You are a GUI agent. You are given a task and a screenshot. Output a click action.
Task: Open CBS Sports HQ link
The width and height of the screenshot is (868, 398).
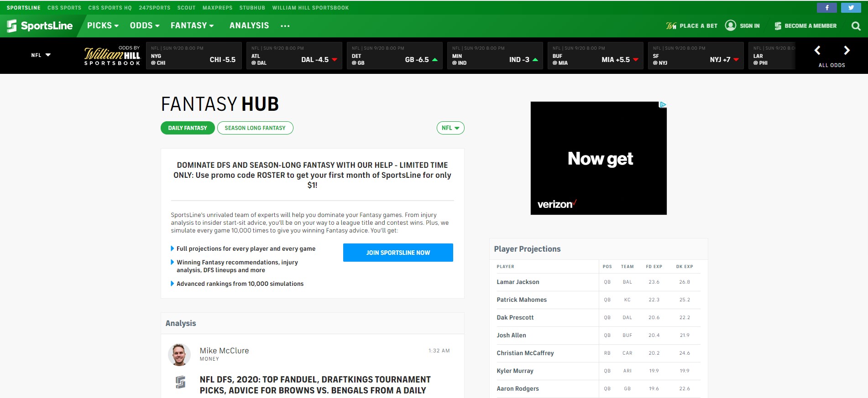110,8
